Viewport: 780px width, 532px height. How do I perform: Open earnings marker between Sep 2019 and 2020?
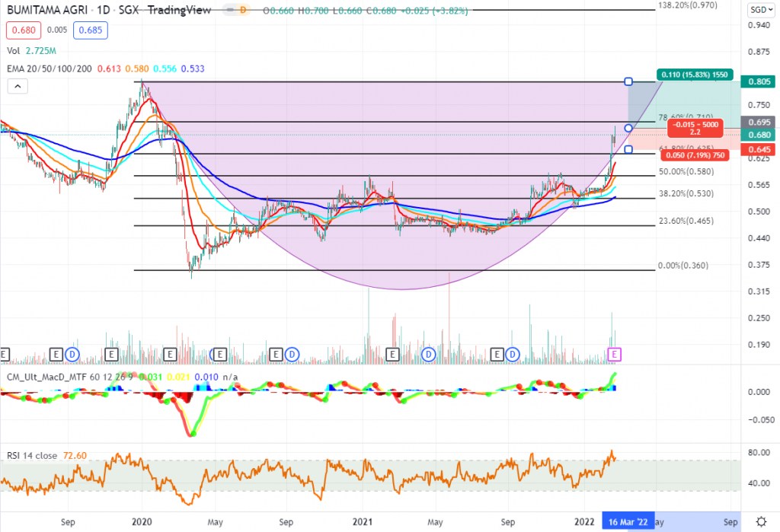click(x=111, y=355)
